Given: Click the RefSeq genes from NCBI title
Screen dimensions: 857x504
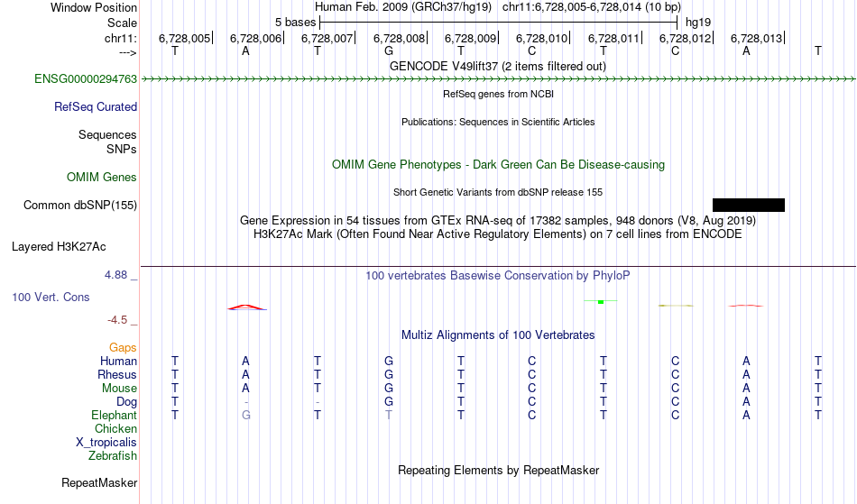Looking at the screenshot, I should click(x=499, y=94).
